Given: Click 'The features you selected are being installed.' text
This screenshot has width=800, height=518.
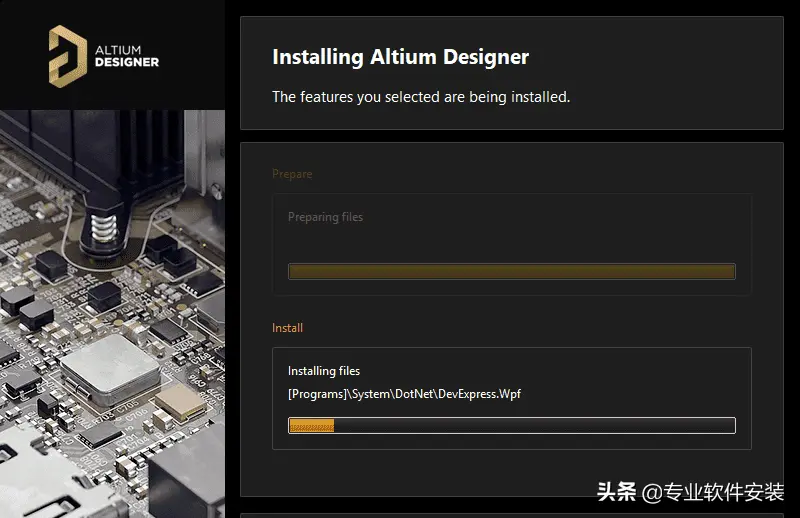Looking at the screenshot, I should pyautogui.click(x=421, y=96).
